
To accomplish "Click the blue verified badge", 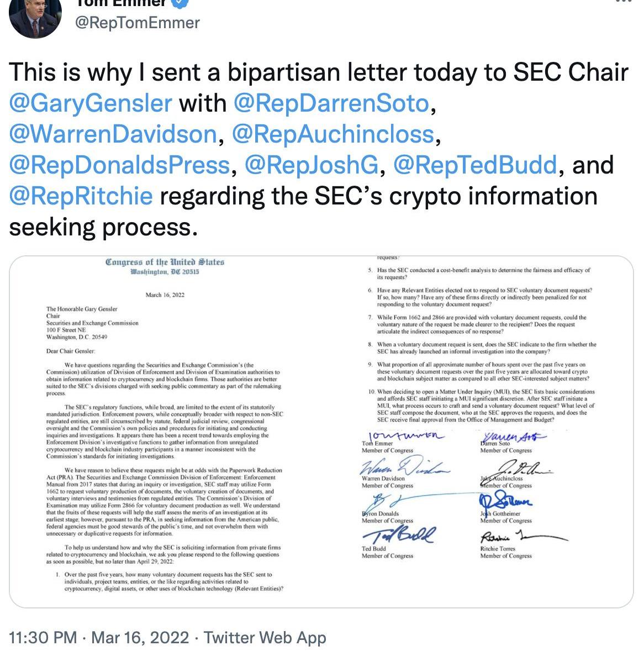I will pos(182,3).
